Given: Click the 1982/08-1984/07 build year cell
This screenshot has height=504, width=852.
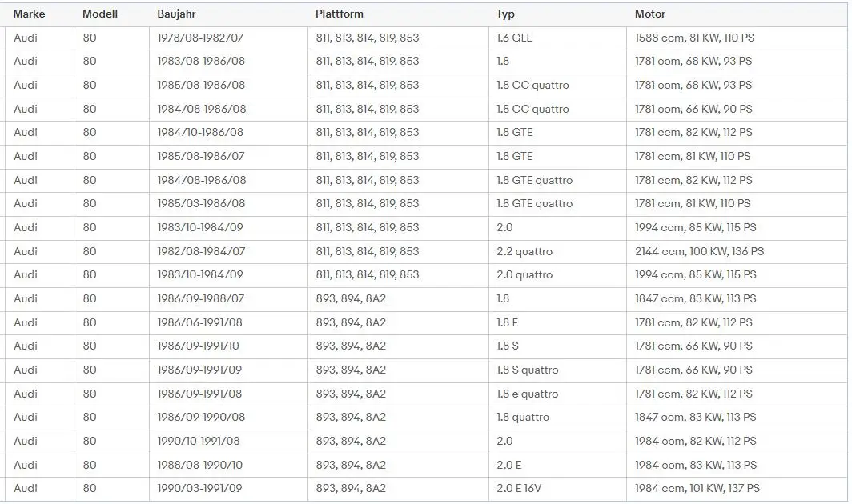Looking at the screenshot, I should tap(201, 251).
